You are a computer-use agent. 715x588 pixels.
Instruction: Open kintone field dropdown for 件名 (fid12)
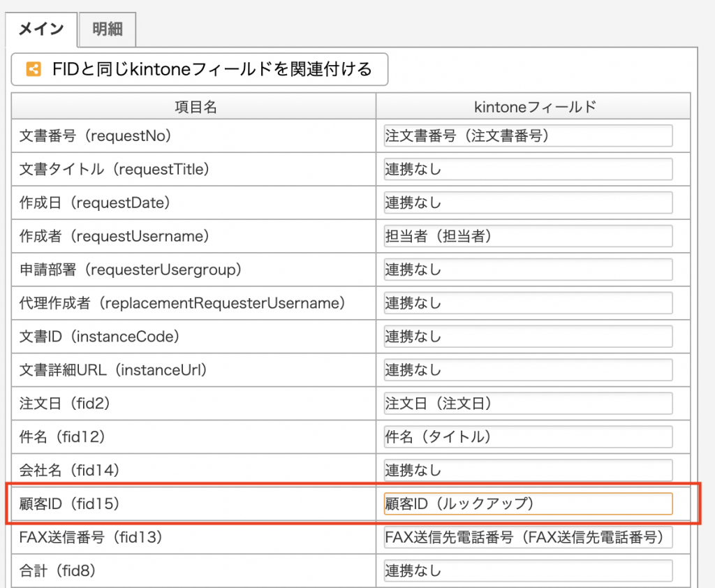click(x=528, y=437)
